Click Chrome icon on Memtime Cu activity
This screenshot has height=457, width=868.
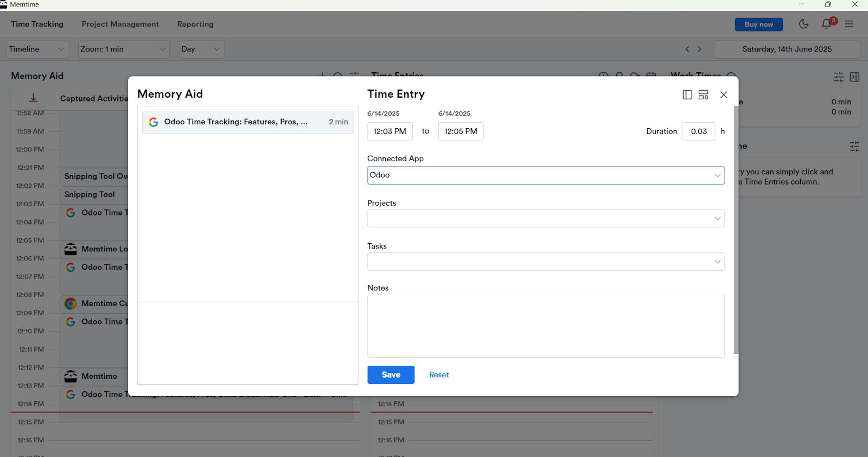[x=71, y=303]
